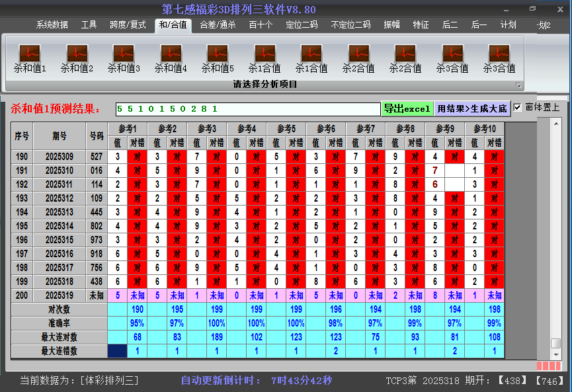Click the small expander at the toolbar corner
572x392 pixels.
pyautogui.click(x=518, y=84)
